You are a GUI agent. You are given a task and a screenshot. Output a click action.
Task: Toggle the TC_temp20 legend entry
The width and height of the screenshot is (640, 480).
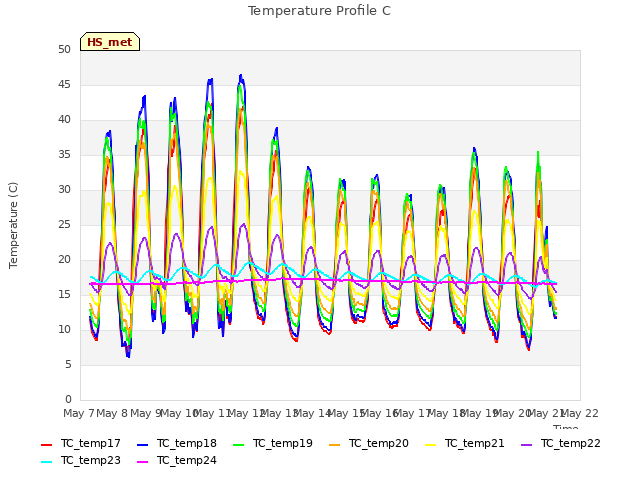pyautogui.click(x=369, y=444)
